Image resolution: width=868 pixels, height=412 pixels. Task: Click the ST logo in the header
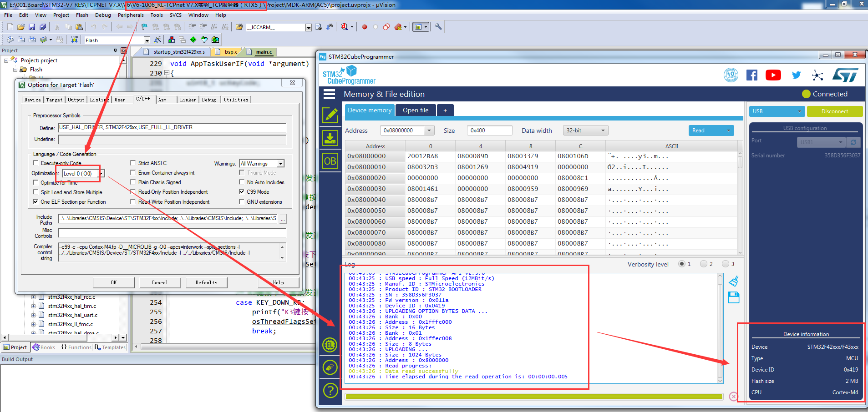click(845, 75)
